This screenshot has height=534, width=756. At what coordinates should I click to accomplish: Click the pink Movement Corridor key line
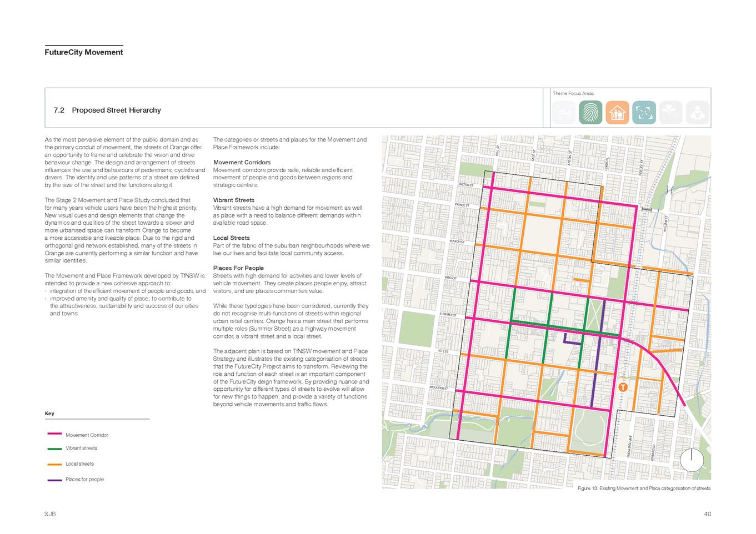54,435
